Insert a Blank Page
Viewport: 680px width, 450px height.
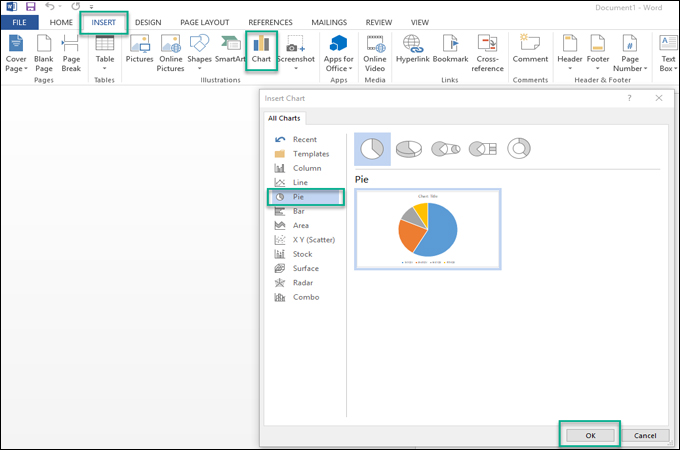click(44, 54)
